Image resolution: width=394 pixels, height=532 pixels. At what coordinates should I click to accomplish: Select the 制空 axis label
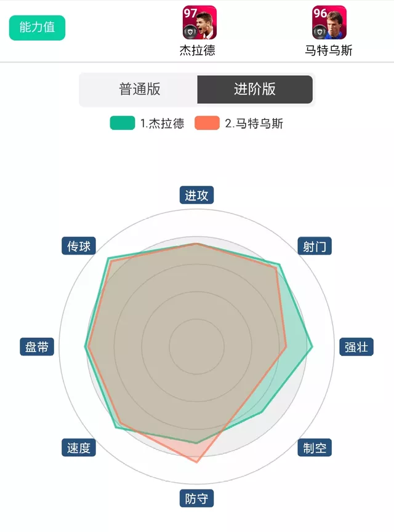(x=315, y=448)
